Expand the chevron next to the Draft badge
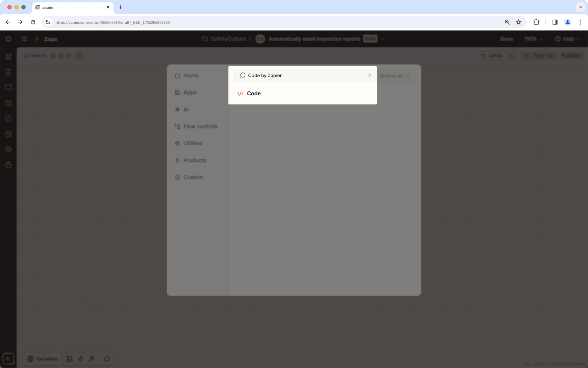Screen dimensions: 588x368 pos(383,39)
